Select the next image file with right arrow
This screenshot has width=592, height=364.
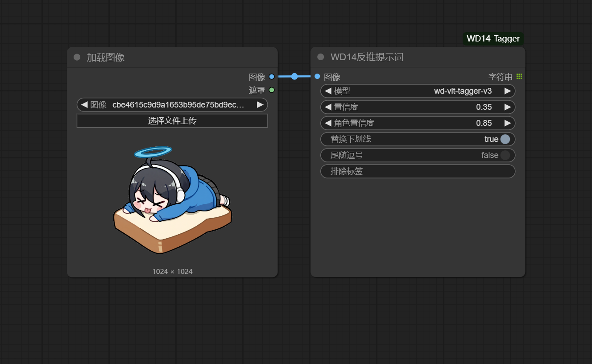tap(260, 105)
